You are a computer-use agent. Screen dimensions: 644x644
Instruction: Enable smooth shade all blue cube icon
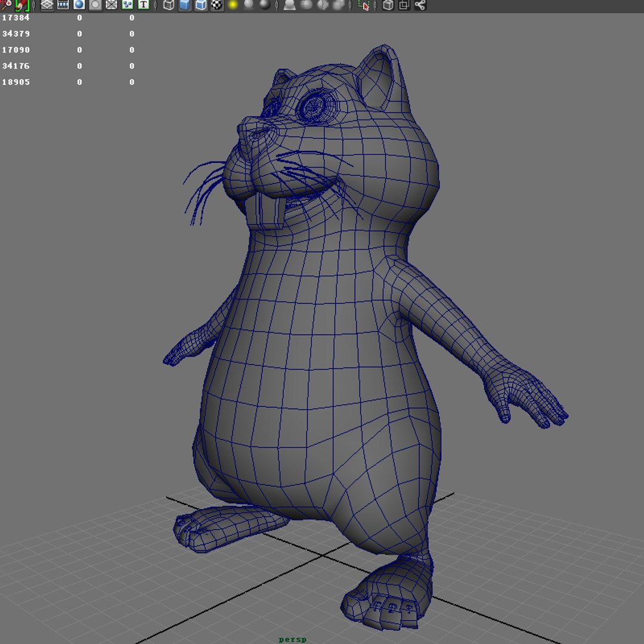coord(185,5)
